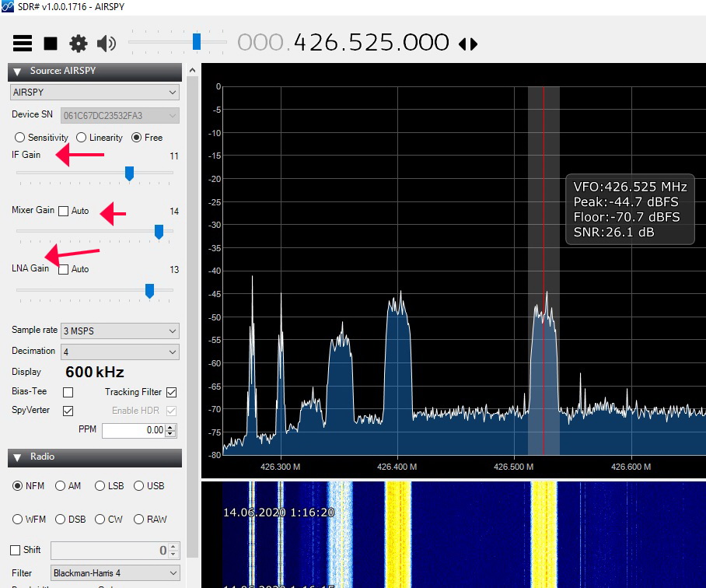Open the Decimation dropdown
The width and height of the screenshot is (706, 588).
click(120, 352)
